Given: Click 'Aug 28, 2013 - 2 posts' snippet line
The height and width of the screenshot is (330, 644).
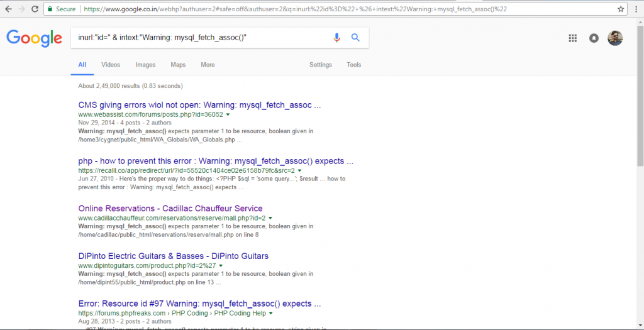Looking at the screenshot, I should pyautogui.click(x=125, y=321).
